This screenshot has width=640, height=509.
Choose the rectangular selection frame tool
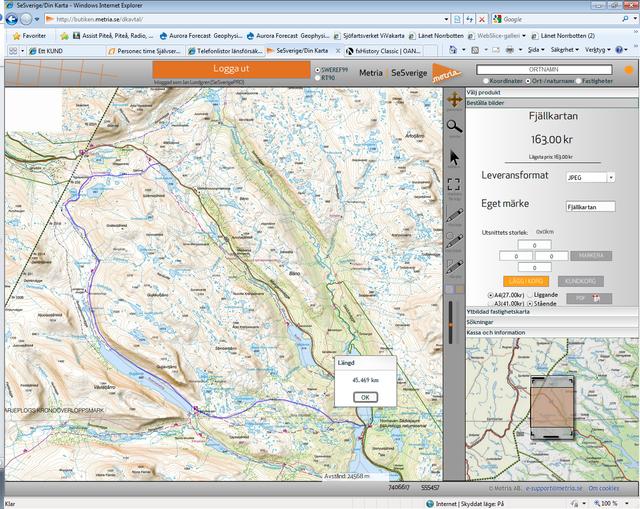coord(454,185)
